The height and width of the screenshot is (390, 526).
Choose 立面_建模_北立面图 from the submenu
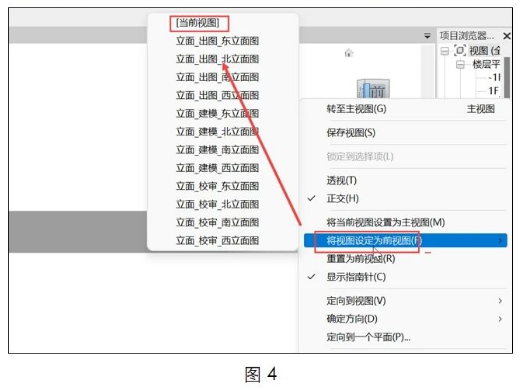point(217,131)
